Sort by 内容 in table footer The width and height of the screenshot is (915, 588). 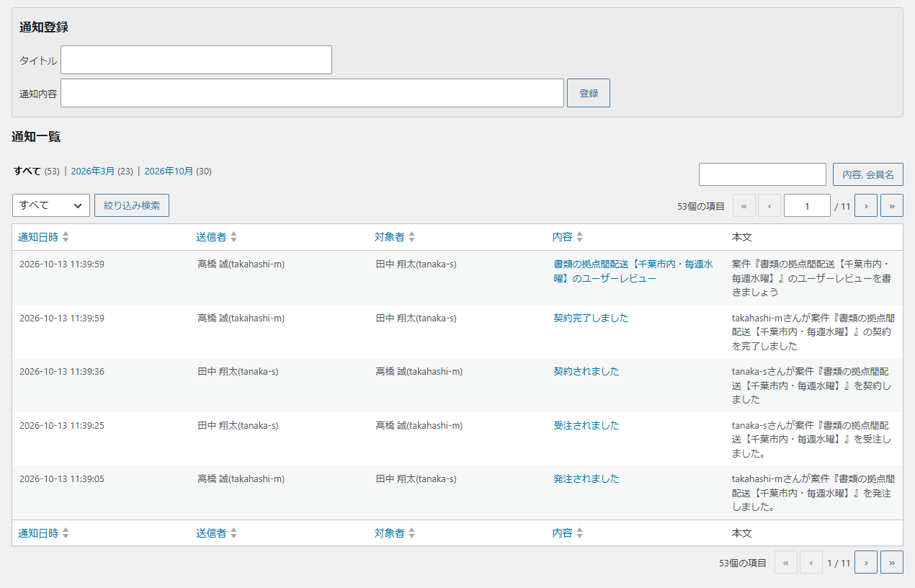562,533
